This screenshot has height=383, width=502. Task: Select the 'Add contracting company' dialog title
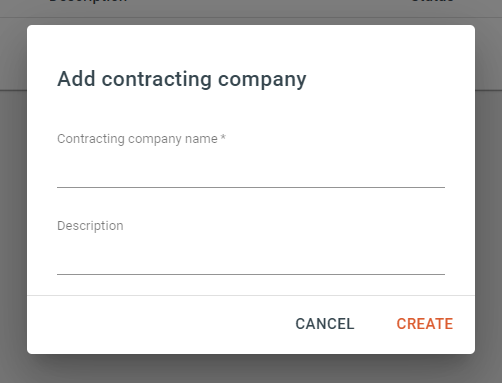(182, 79)
